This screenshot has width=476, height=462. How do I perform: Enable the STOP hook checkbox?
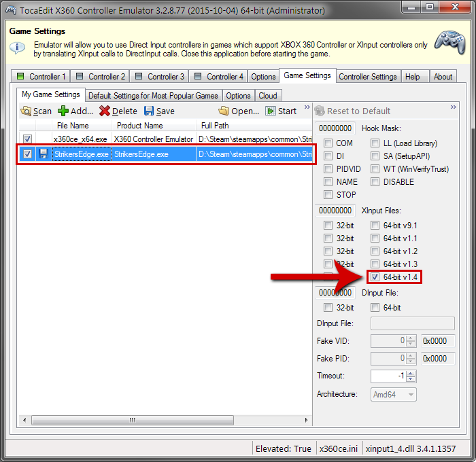(x=328, y=194)
